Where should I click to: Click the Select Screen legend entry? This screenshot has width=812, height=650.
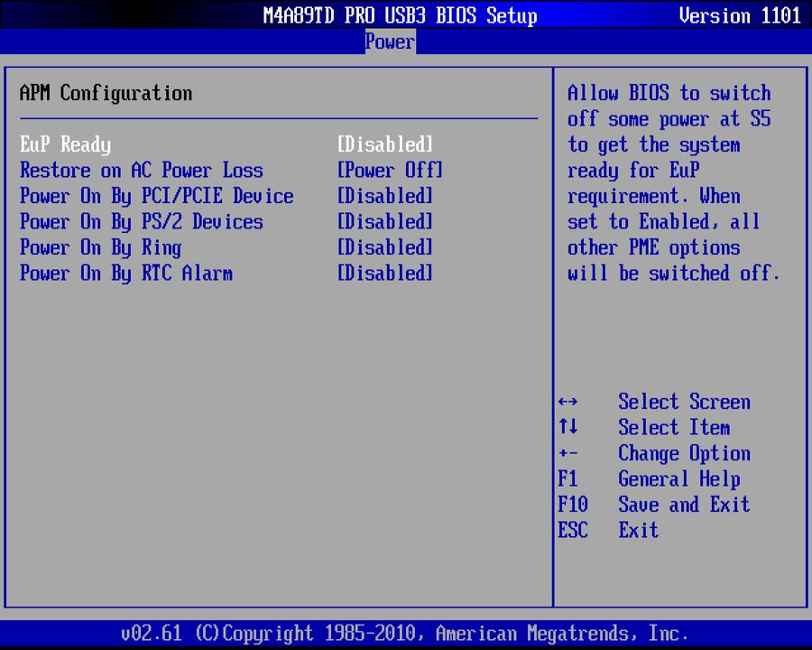coord(684,402)
